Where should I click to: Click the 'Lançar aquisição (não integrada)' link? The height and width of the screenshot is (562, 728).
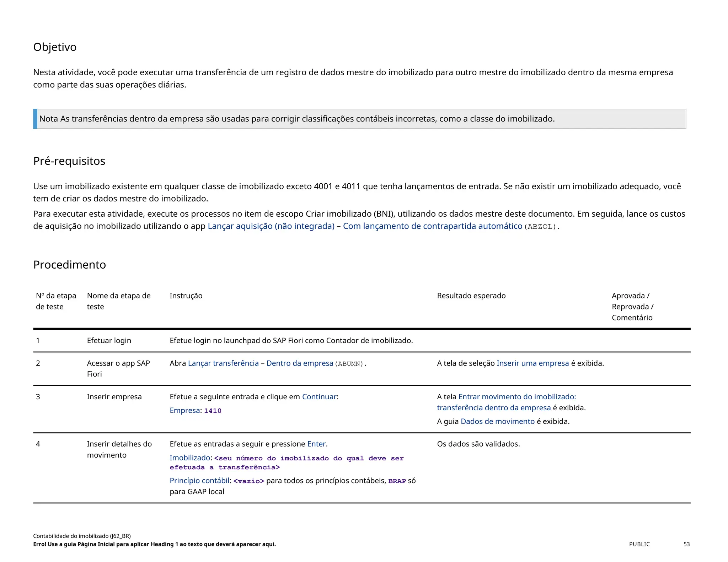[x=271, y=226]
